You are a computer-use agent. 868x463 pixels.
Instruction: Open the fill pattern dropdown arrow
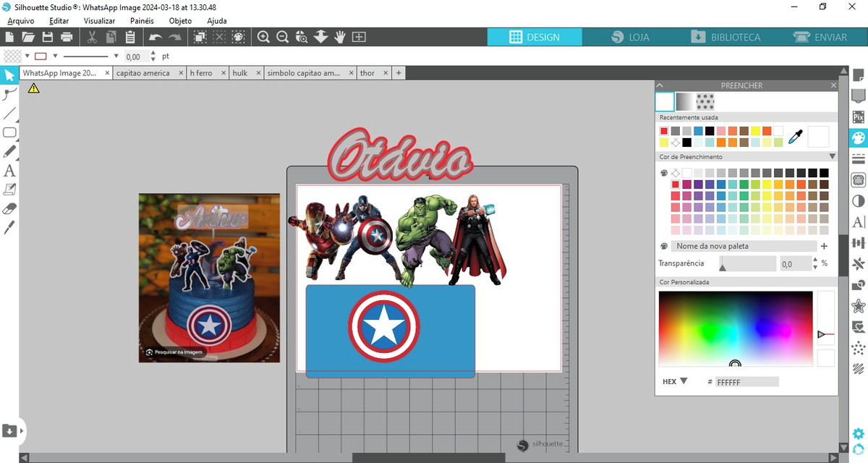coord(27,56)
